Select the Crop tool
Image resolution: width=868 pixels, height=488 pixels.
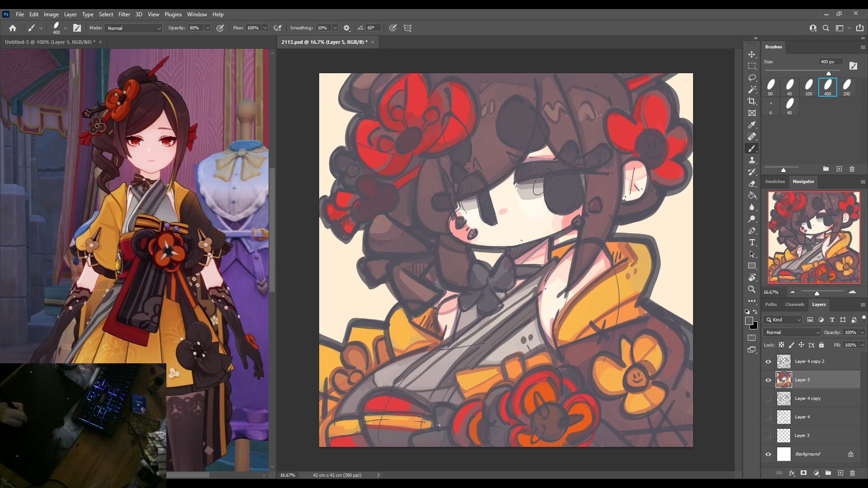pyautogui.click(x=752, y=101)
